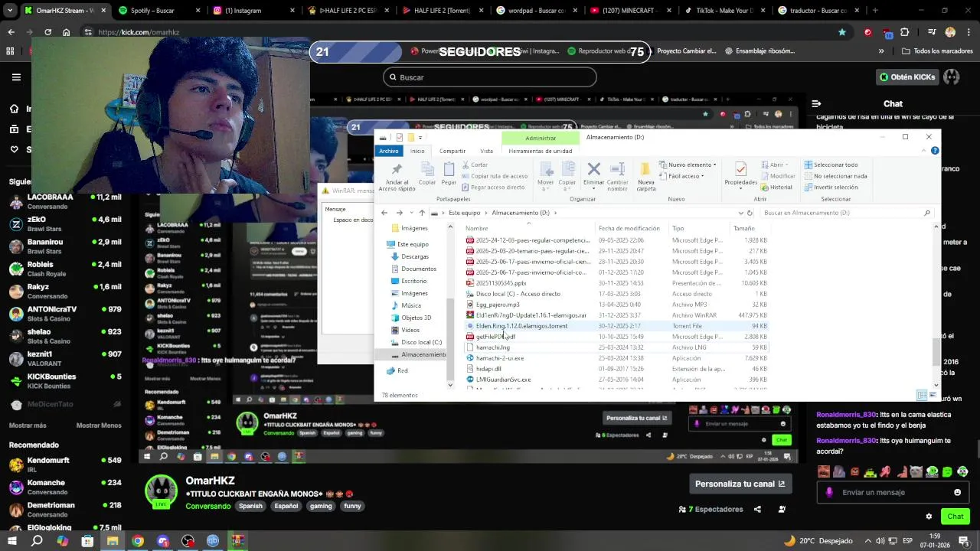The image size is (980, 551).
Task: Click Pegar acceso directo in ribbon
Action: point(492,187)
